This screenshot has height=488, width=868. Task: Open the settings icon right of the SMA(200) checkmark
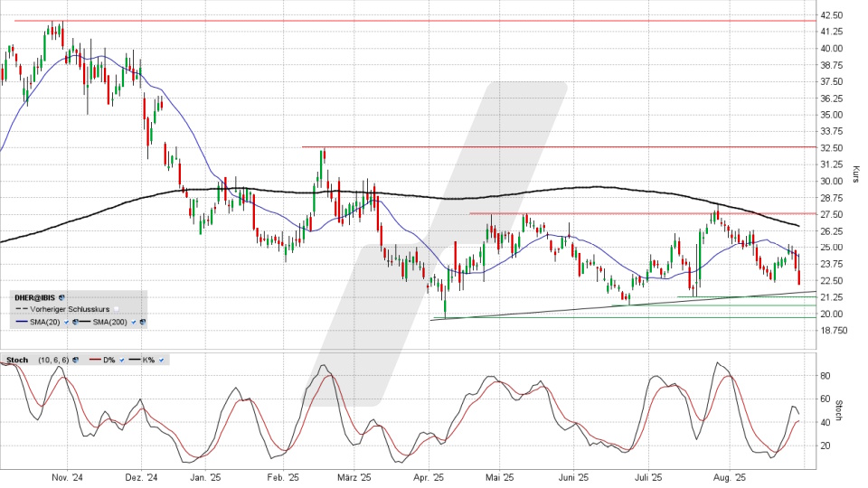click(x=143, y=322)
